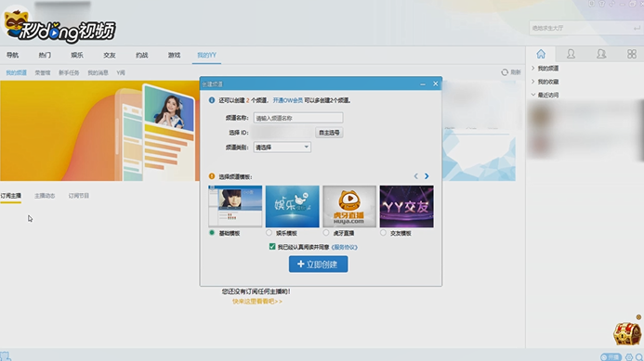Image resolution: width=644 pixels, height=361 pixels.
Task: Open the 频道类别 请选择 dropdown
Action: coord(283,148)
